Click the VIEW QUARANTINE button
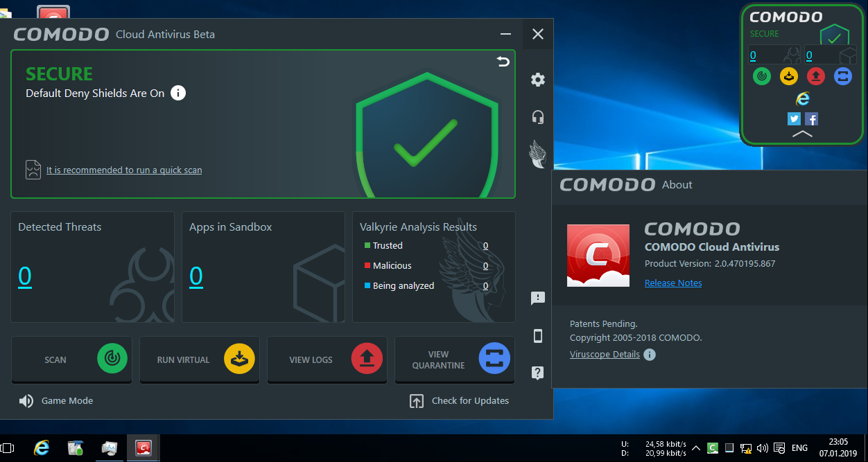This screenshot has height=462, width=868. (455, 359)
